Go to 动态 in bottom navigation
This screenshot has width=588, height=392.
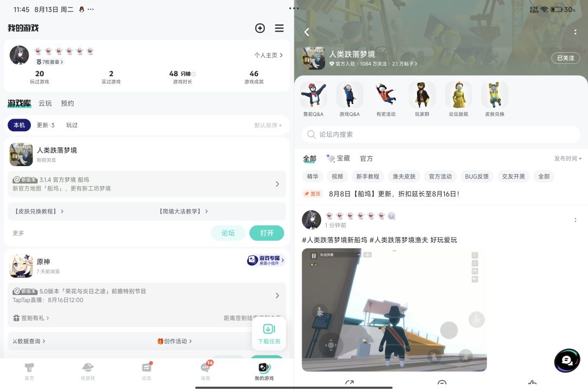[x=146, y=371]
